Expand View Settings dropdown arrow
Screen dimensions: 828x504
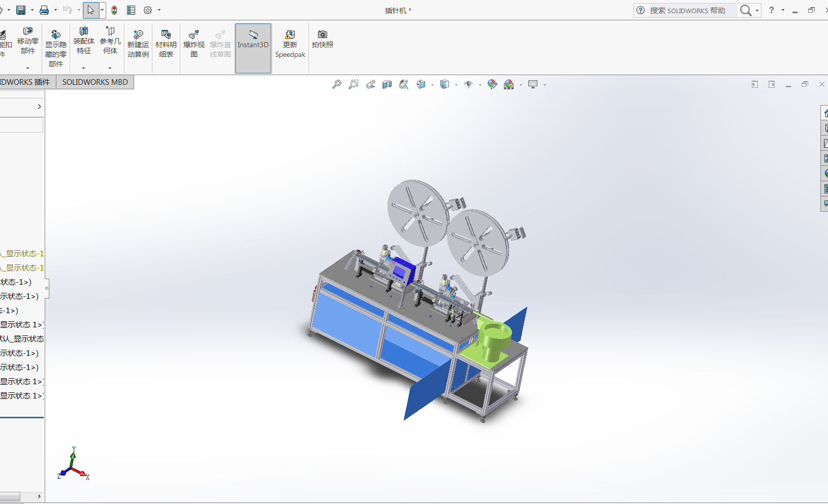[545, 85]
